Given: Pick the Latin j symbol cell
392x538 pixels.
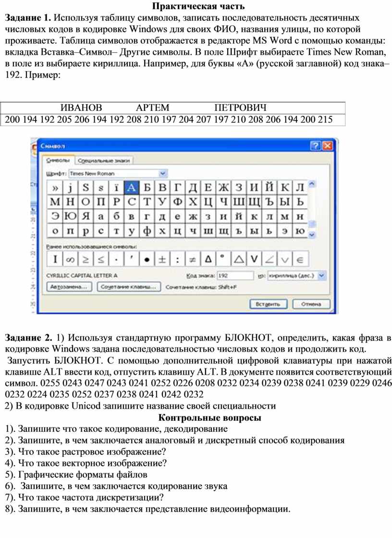Looking at the screenshot, I should pyautogui.click(x=70, y=187).
